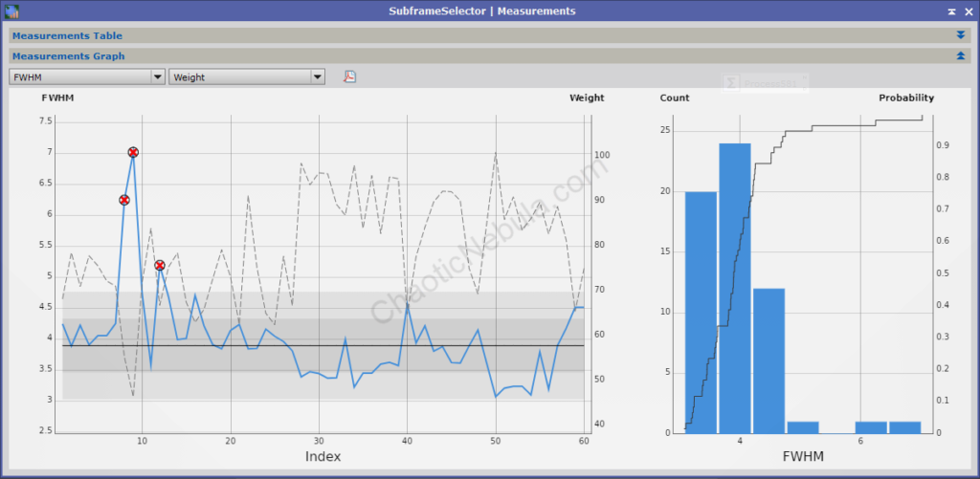
Task: Open the Weight property dropdown
Action: tap(247, 77)
